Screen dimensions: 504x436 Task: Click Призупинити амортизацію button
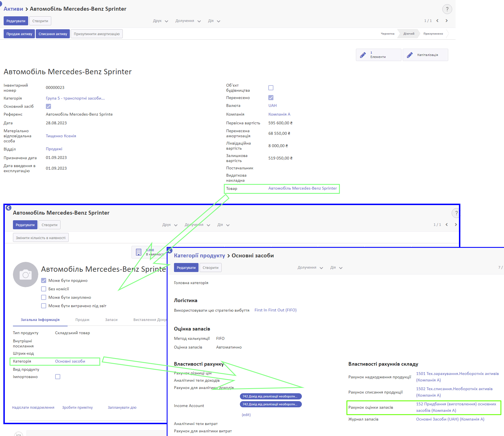pos(97,34)
